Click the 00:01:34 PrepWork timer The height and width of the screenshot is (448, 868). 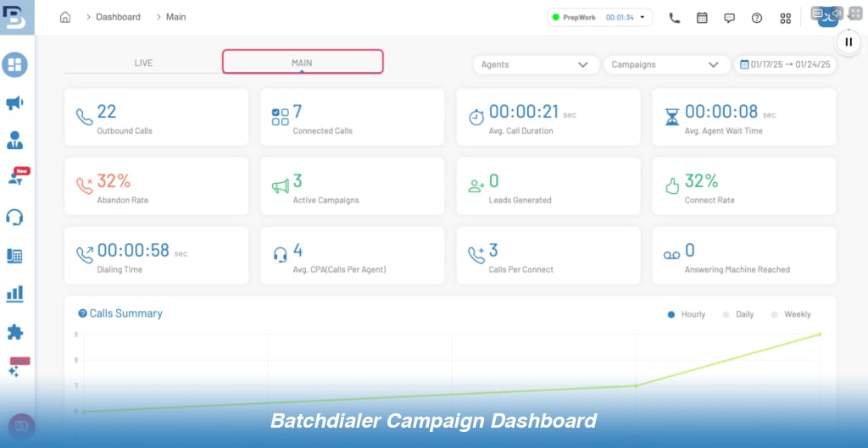[620, 18]
